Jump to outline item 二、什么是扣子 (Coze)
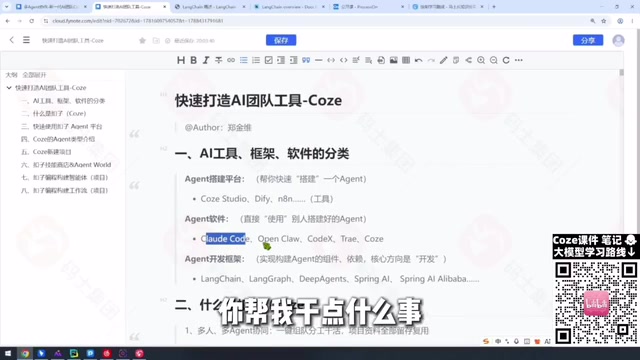The width and height of the screenshot is (640, 360). click(53, 113)
